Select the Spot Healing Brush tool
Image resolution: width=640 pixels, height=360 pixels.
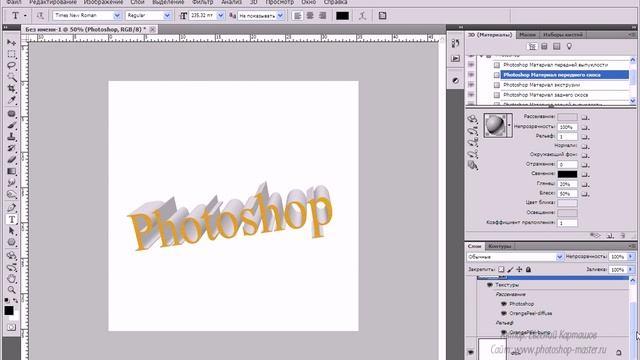click(11, 114)
